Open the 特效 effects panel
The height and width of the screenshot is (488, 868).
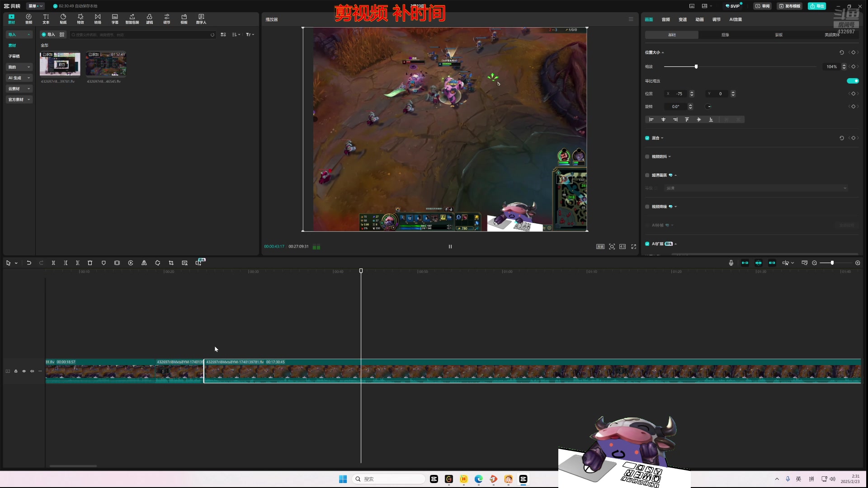[80, 19]
